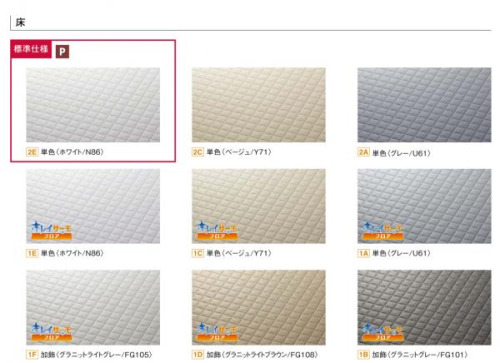Pick the 1F granite light gray sample
This screenshot has height=363, width=500.
pyautogui.click(x=93, y=307)
